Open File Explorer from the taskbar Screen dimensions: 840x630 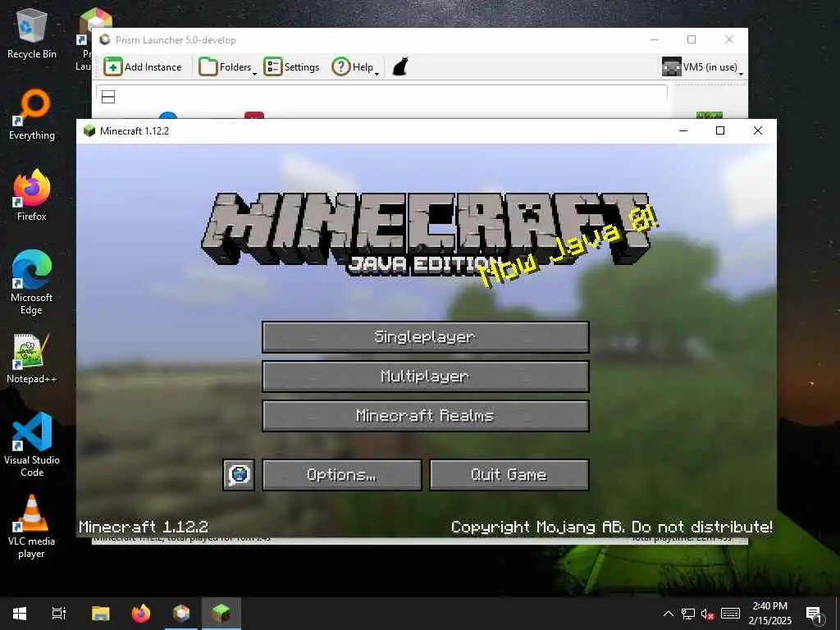click(x=101, y=614)
